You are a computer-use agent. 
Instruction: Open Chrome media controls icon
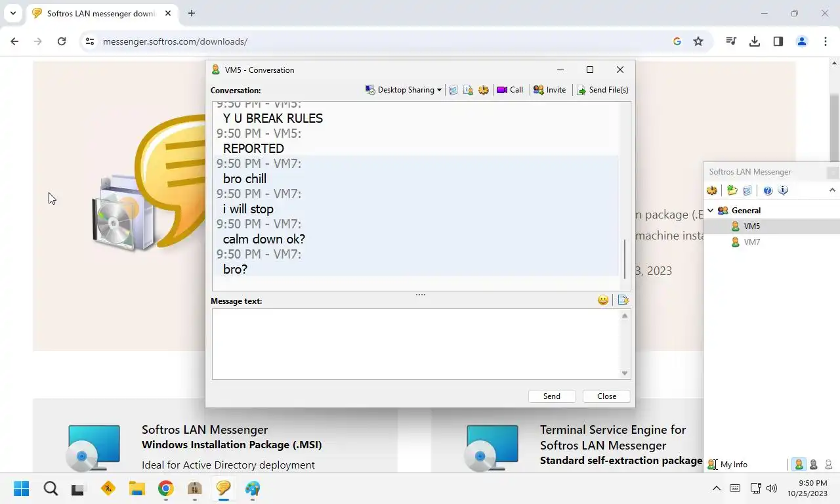pos(731,41)
